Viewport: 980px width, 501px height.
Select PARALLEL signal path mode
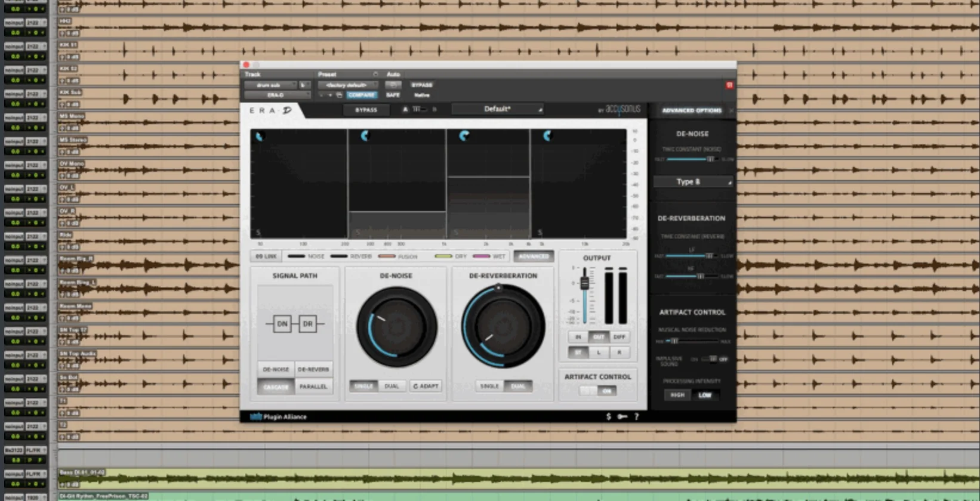click(x=313, y=386)
